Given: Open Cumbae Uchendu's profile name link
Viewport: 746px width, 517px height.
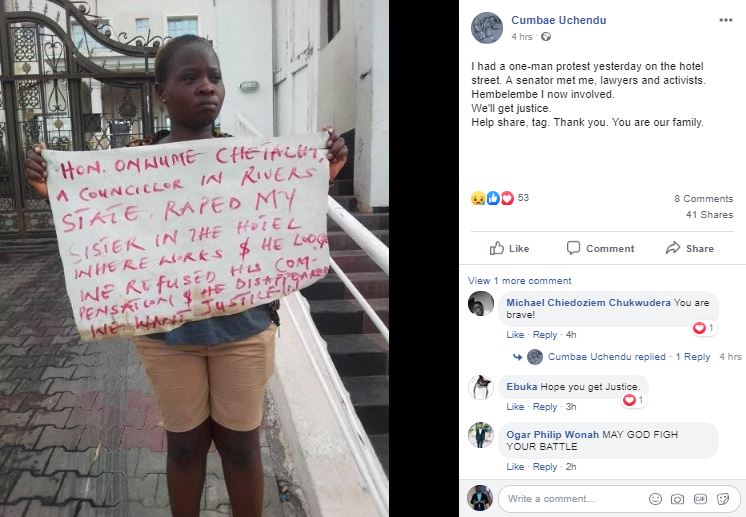Looking at the screenshot, I should (x=559, y=20).
